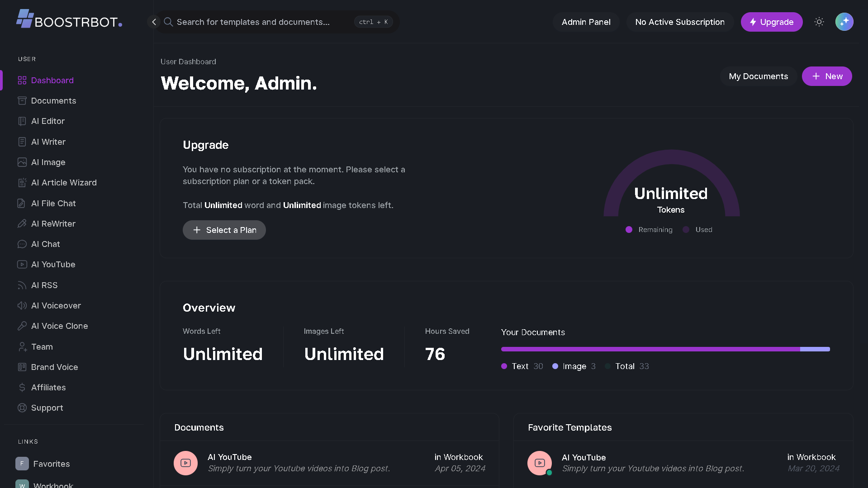
Task: Click the BoostrBot logo
Action: [x=69, y=20]
